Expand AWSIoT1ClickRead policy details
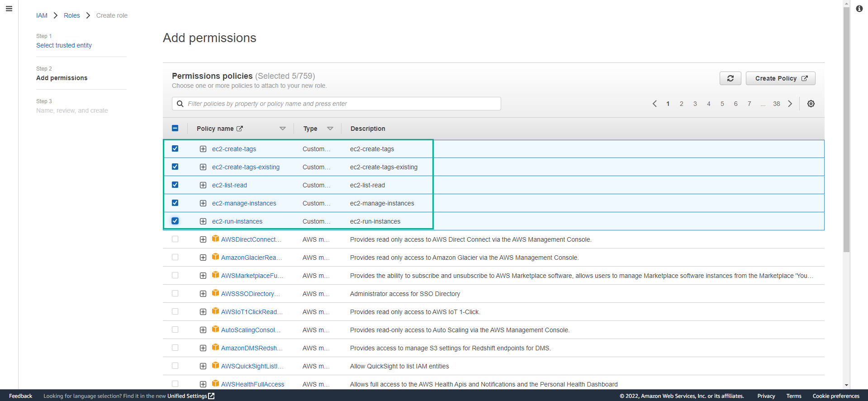 point(203,312)
